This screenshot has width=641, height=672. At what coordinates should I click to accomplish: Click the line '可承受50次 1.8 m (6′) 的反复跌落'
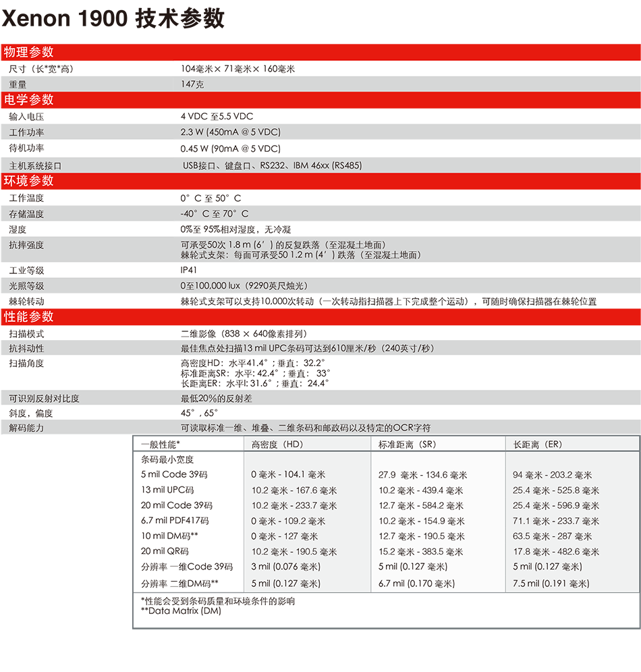283,245
